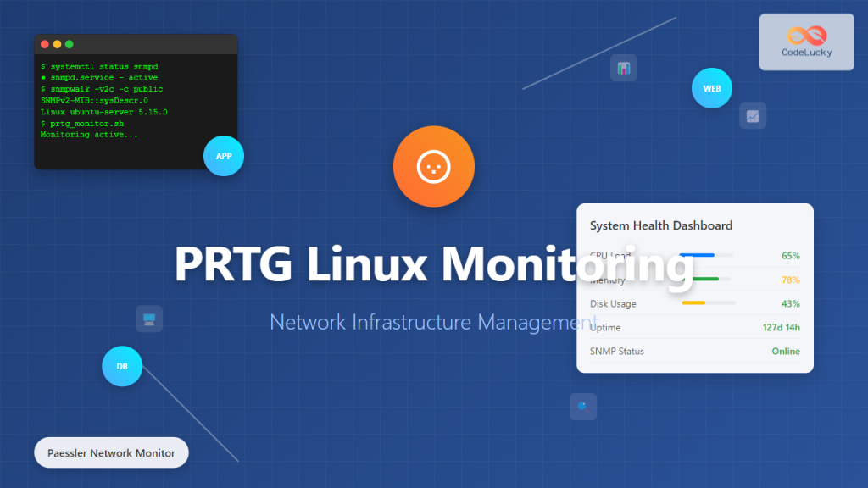Click the Memory progress bar
The width and height of the screenshot is (868, 488).
[704, 279]
